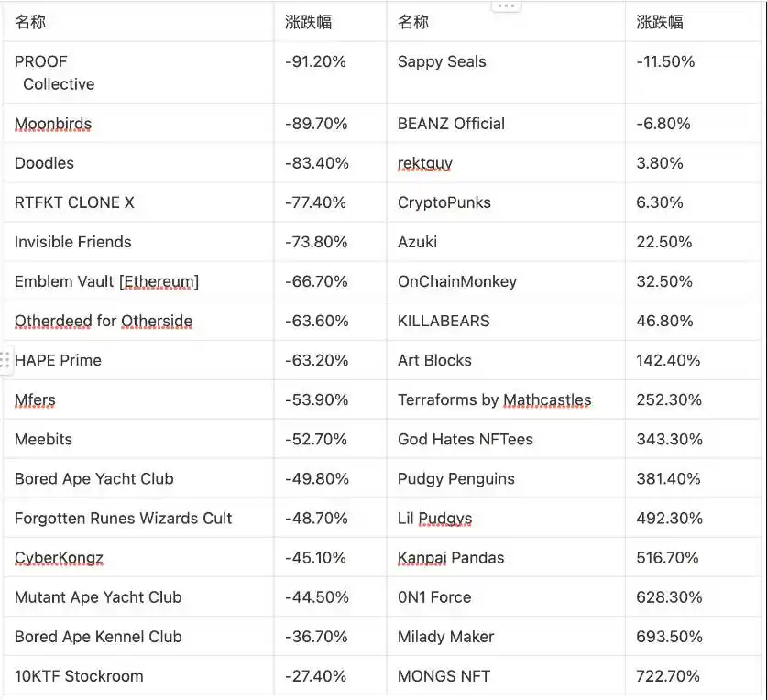Click the Otherdeed for Otherside cell
Image resolution: width=767 pixels, height=700 pixels.
(138, 321)
